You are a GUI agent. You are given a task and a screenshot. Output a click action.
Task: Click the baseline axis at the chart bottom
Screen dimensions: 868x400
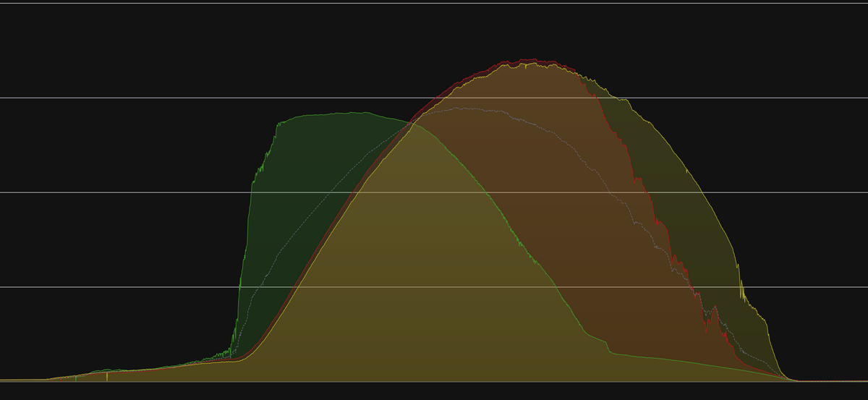[x=434, y=381]
